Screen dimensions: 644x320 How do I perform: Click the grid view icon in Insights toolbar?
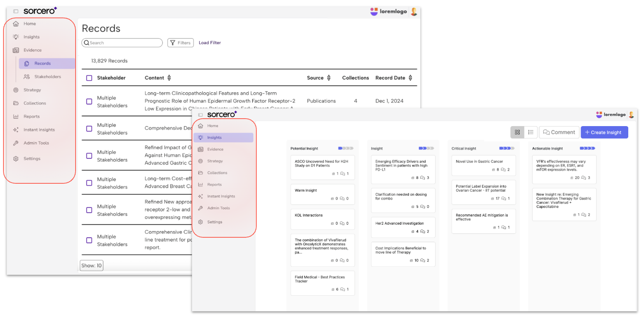[x=517, y=132]
